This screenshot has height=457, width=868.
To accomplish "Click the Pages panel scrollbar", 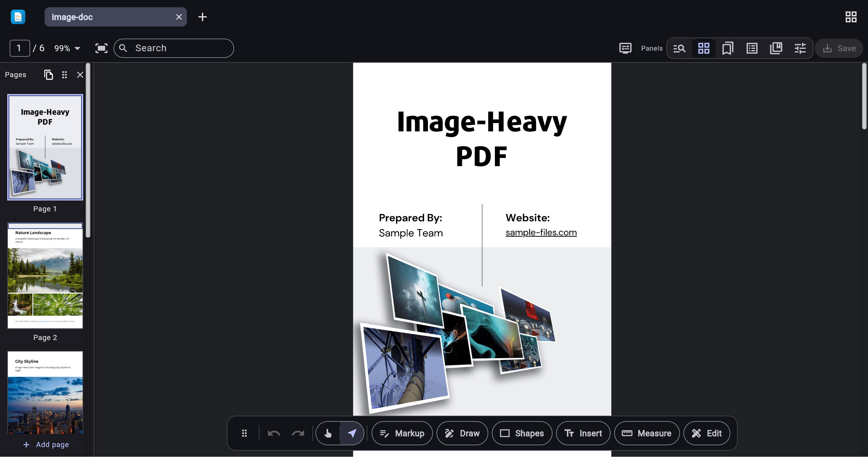I will click(88, 150).
